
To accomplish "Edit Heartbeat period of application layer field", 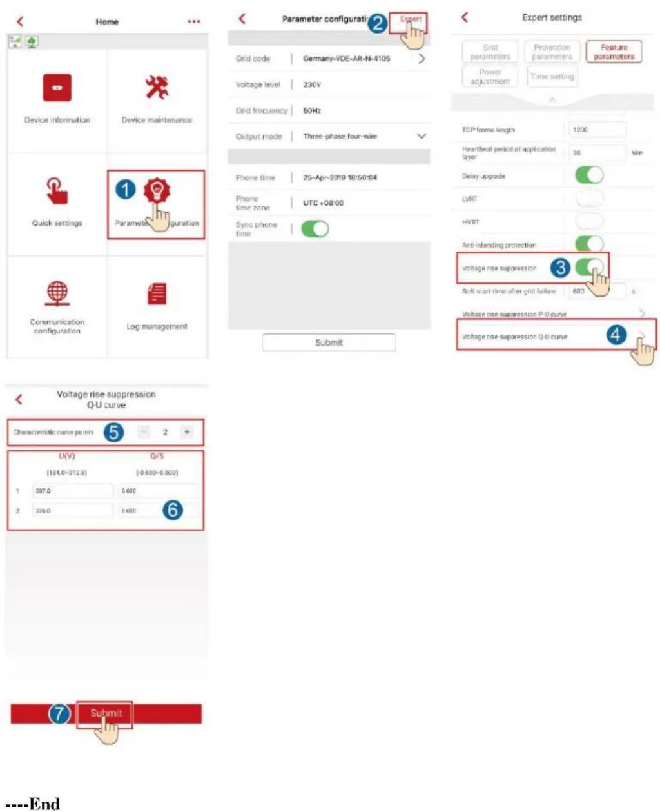I will (597, 153).
